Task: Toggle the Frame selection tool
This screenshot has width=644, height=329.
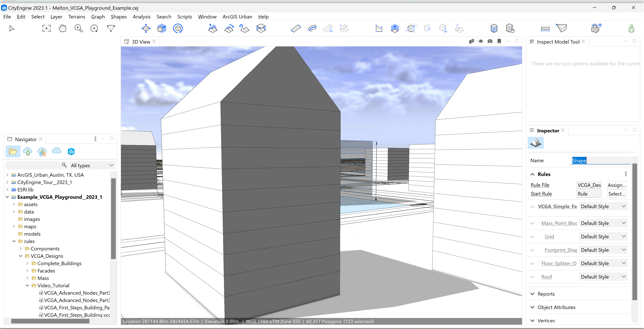Action: click(47, 28)
